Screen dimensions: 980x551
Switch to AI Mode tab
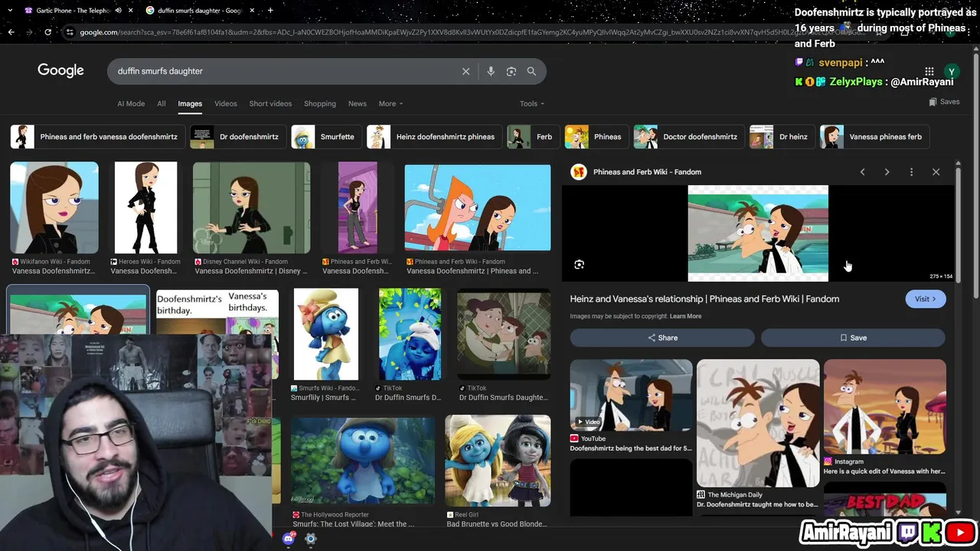click(131, 104)
